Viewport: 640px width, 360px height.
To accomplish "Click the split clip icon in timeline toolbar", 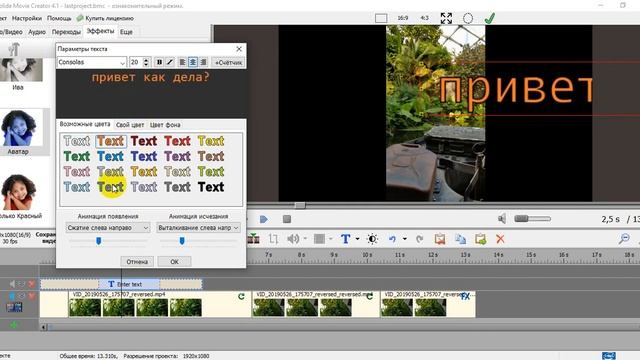I will [x=253, y=239].
